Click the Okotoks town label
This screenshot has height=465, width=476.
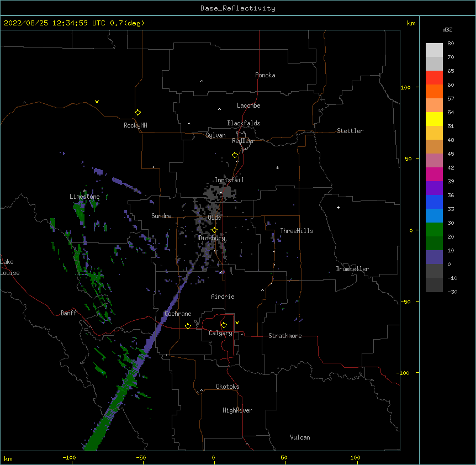pos(228,387)
